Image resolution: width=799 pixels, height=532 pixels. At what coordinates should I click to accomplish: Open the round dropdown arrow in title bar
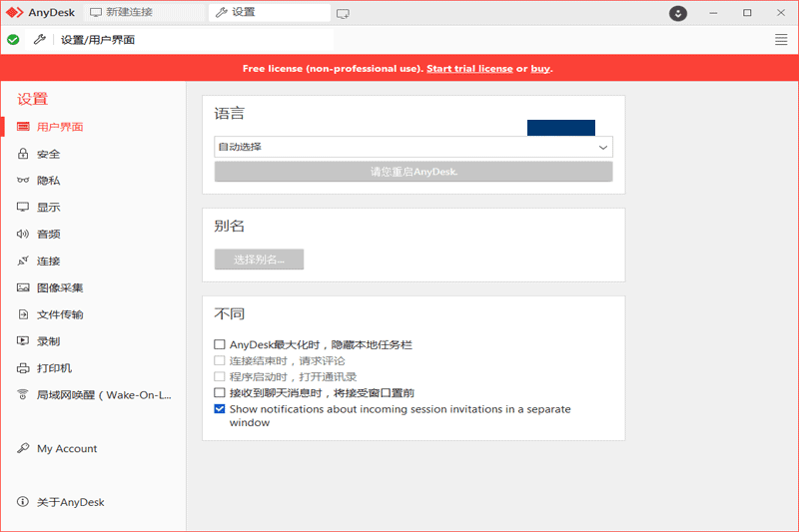coord(678,13)
